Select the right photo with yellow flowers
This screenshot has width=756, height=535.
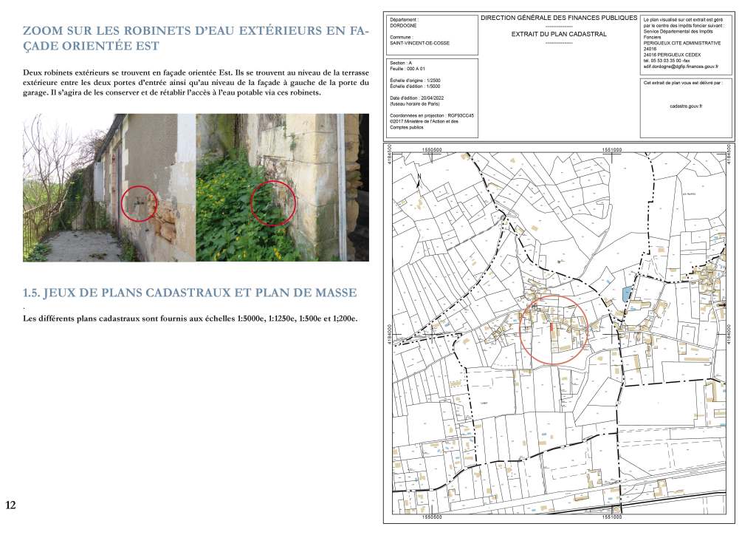pos(282,187)
